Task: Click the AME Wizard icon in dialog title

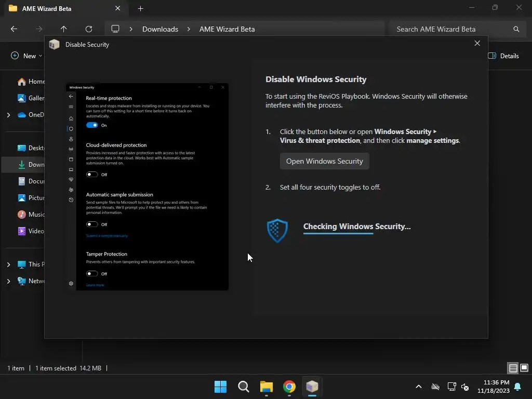Action: point(54,45)
